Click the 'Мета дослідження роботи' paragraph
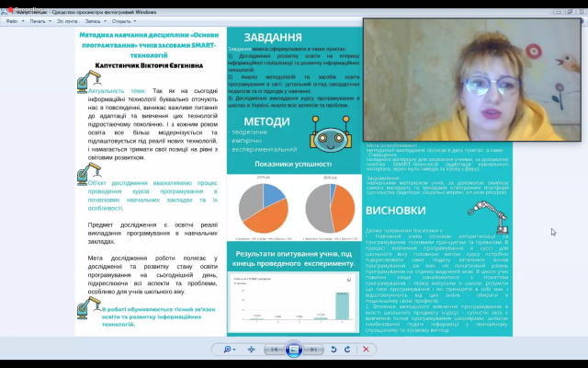This screenshot has width=588, height=368. tap(153, 275)
